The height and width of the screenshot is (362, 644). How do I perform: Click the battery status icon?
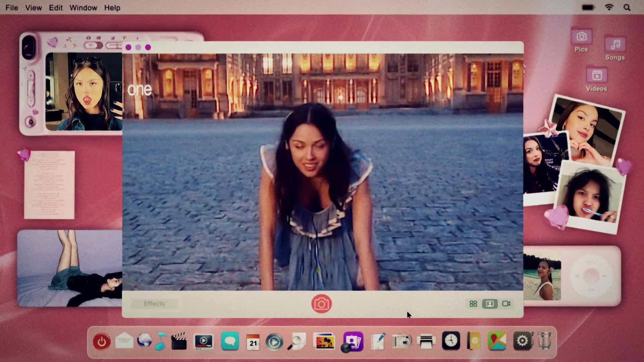(588, 7)
